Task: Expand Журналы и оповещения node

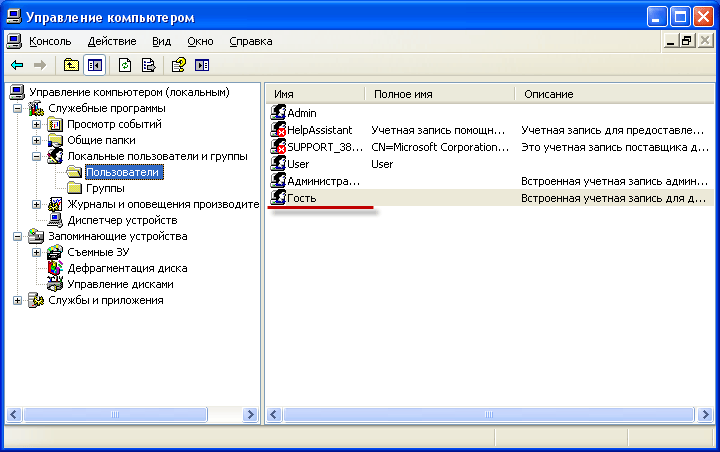Action: [x=36, y=204]
